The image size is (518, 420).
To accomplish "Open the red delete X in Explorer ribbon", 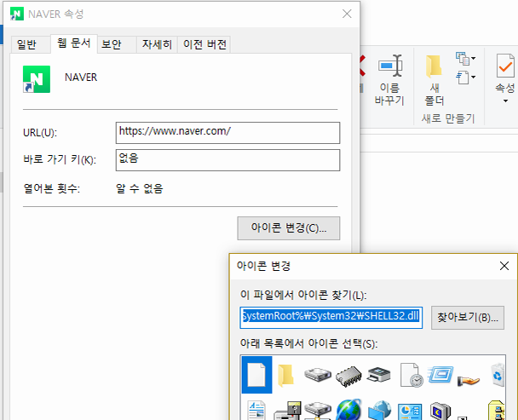I will tap(361, 66).
